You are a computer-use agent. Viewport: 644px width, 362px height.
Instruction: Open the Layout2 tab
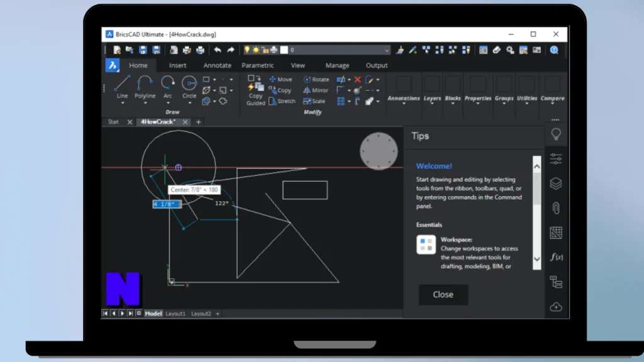coord(201,314)
